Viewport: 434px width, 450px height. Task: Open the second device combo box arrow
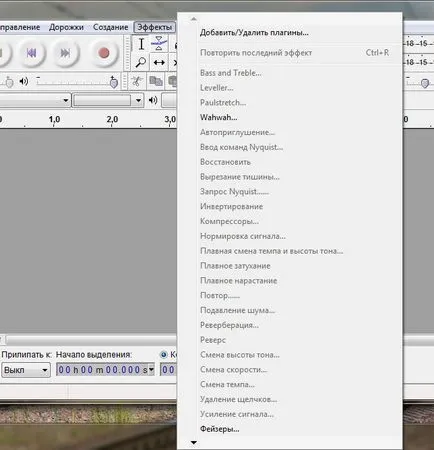[x=138, y=100]
